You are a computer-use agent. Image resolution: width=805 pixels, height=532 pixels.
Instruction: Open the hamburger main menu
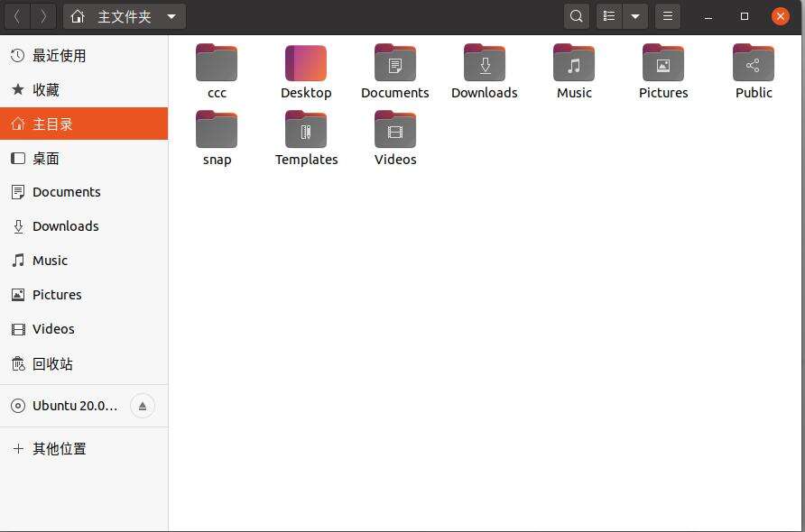pyautogui.click(x=667, y=16)
